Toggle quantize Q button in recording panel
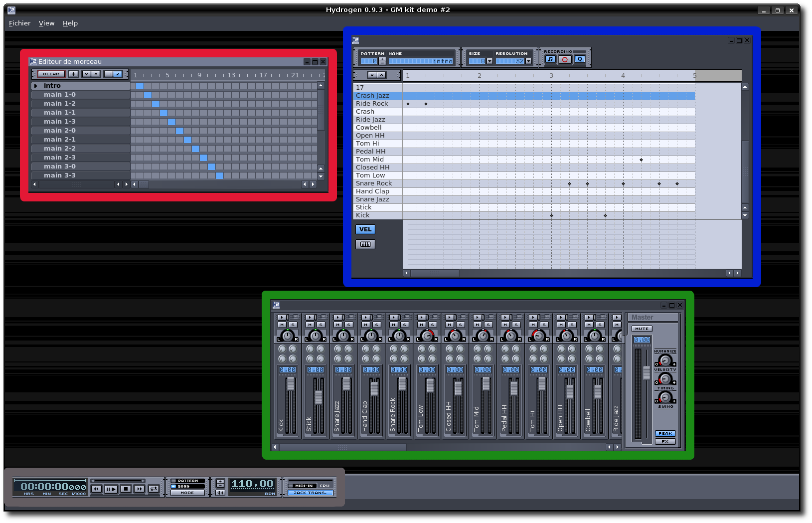The width and height of the screenshot is (812, 523). coord(579,59)
